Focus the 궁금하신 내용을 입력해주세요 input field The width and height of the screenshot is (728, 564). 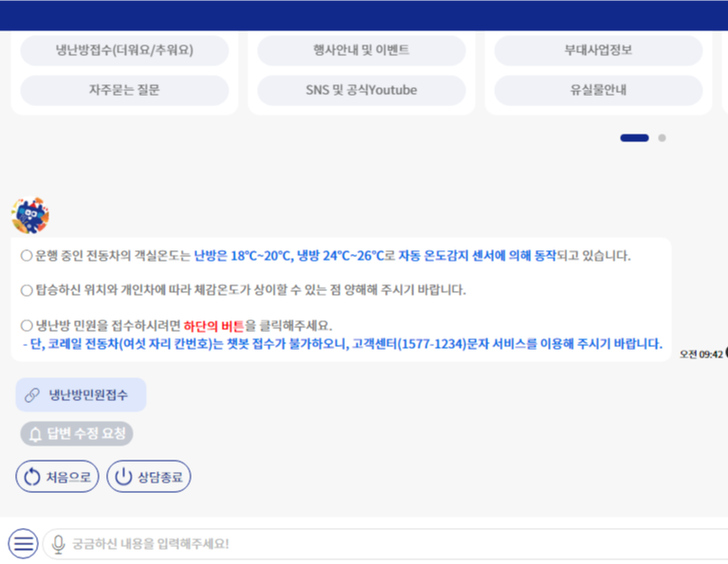386,543
